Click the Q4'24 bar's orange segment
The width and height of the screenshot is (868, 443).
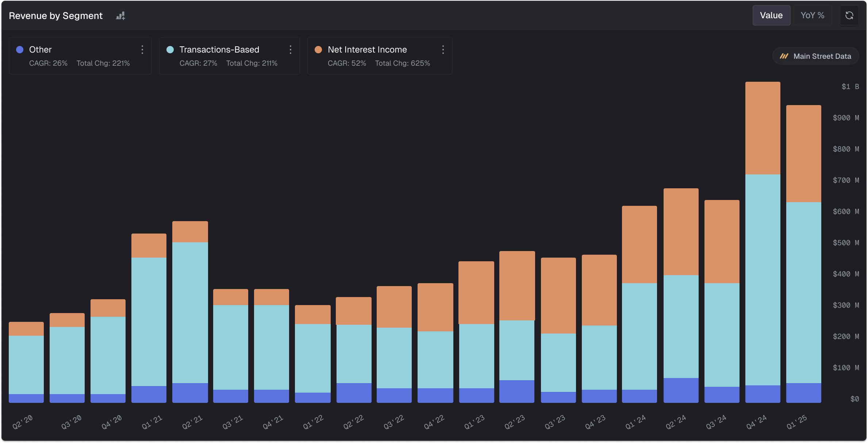763,128
